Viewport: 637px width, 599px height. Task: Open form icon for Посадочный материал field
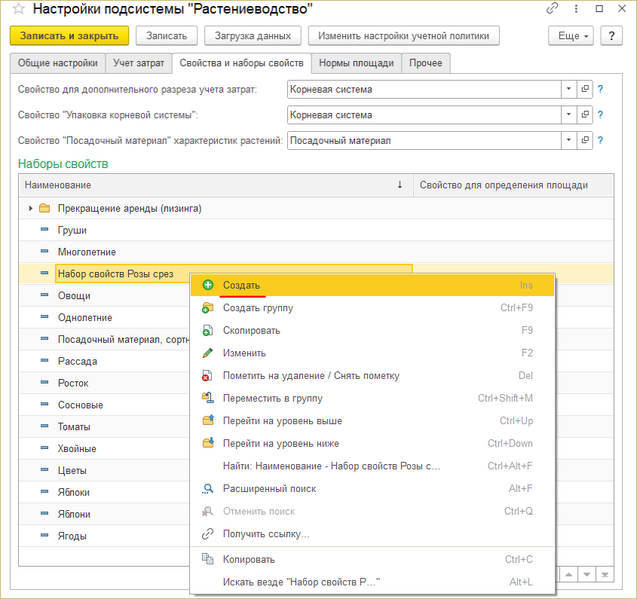(x=585, y=140)
